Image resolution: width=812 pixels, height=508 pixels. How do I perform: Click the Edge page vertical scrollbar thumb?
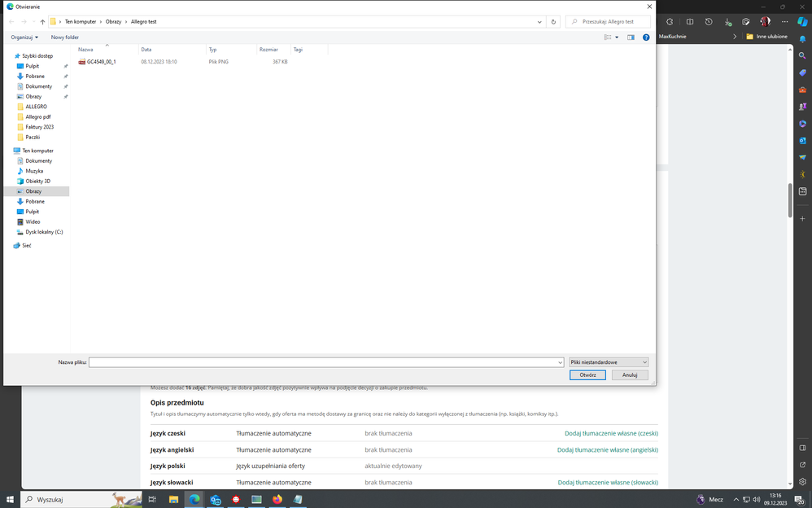[790, 200]
